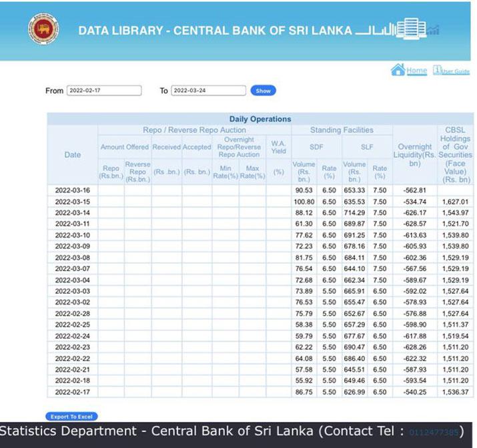The height and width of the screenshot is (448, 477).
Task: Click overnight liquidity value -562.81
Action: pyautogui.click(x=415, y=190)
